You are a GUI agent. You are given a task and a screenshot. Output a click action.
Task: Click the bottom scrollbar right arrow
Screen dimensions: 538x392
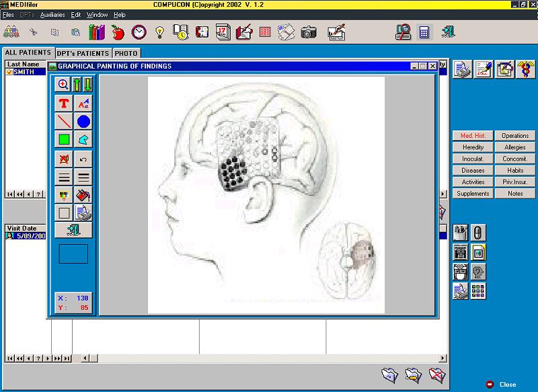[443, 358]
